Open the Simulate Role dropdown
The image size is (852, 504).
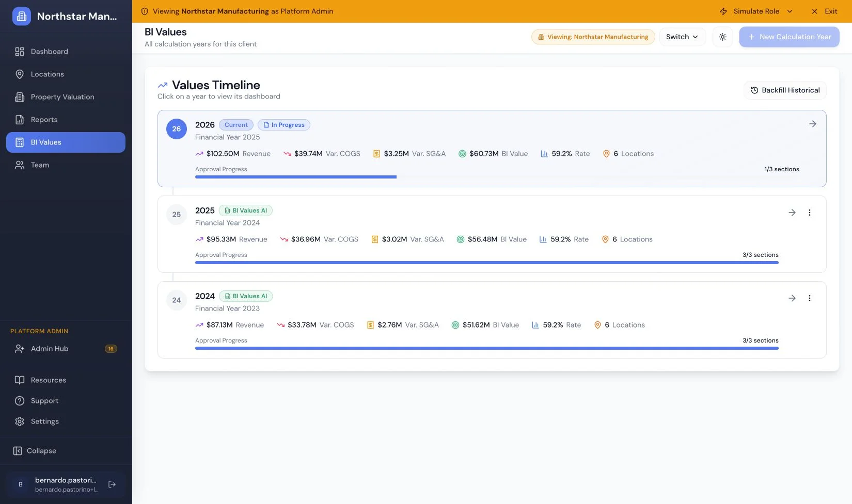[x=756, y=11]
